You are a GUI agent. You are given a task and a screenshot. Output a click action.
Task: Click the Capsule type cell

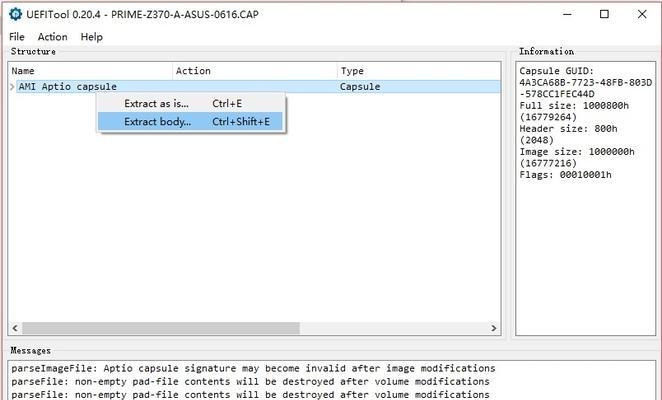pyautogui.click(x=360, y=87)
